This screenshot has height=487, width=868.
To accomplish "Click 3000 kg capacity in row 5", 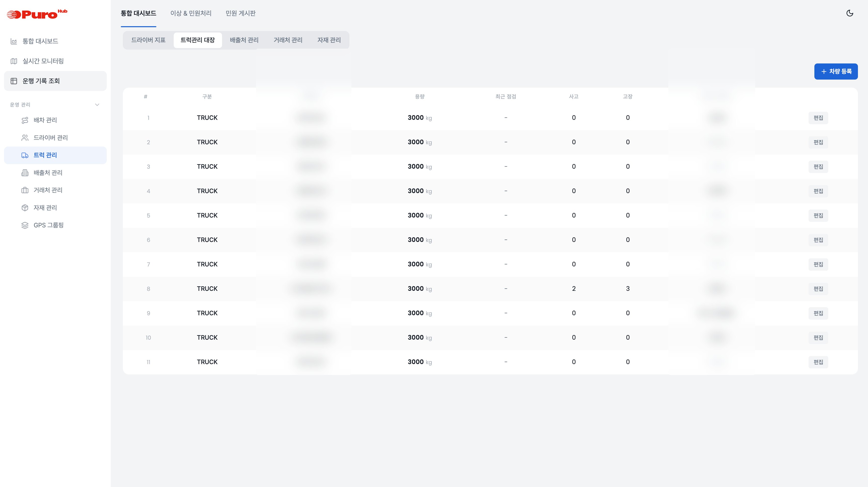I will (419, 215).
